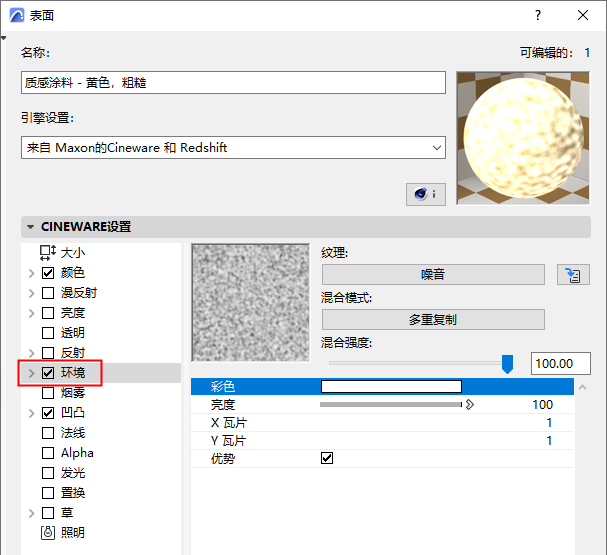This screenshot has width=607, height=555.
Task: Select the Alpha channel label
Action: pyautogui.click(x=77, y=453)
